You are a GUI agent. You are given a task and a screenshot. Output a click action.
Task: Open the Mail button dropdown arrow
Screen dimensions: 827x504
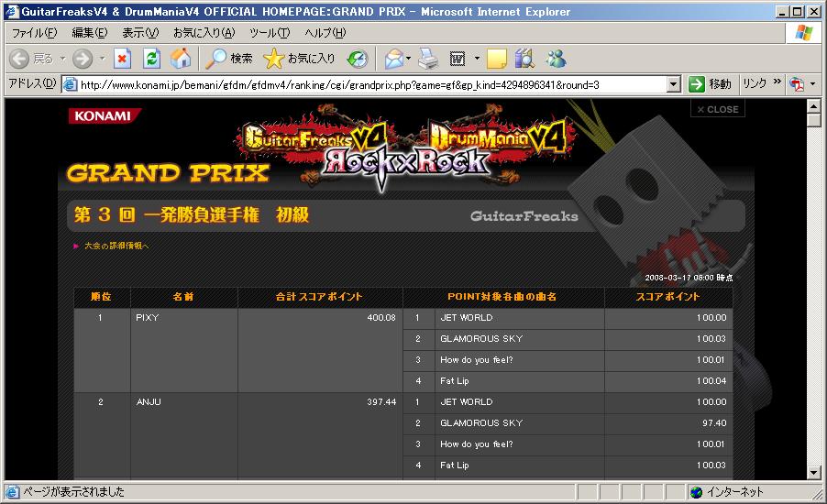[408, 59]
